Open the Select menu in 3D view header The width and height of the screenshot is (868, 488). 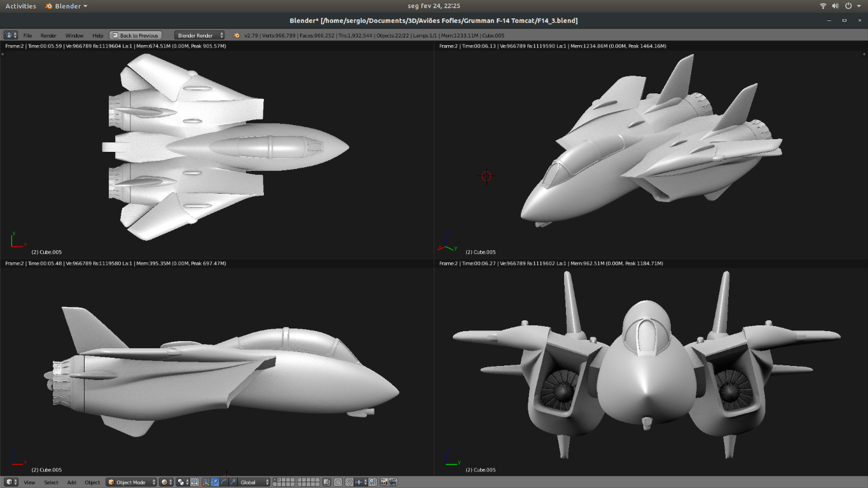[51, 482]
